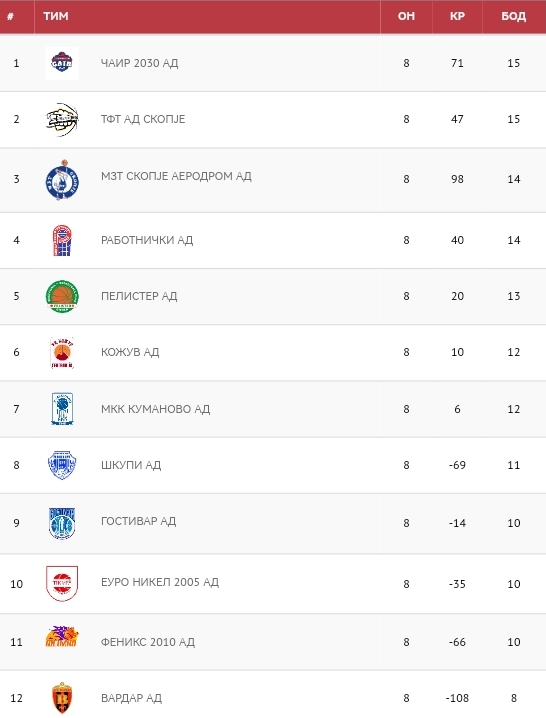Sort by the БОД column header
The width and height of the screenshot is (546, 718).
click(x=513, y=16)
